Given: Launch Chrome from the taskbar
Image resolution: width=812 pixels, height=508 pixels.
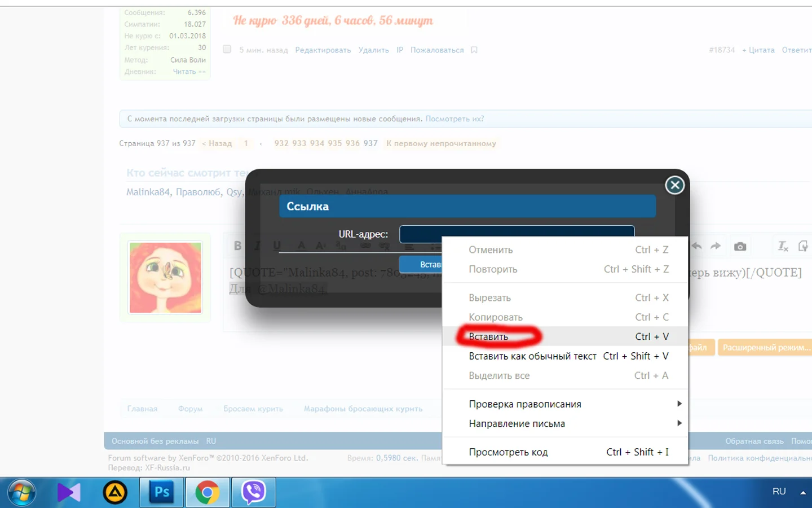Looking at the screenshot, I should [x=207, y=491].
